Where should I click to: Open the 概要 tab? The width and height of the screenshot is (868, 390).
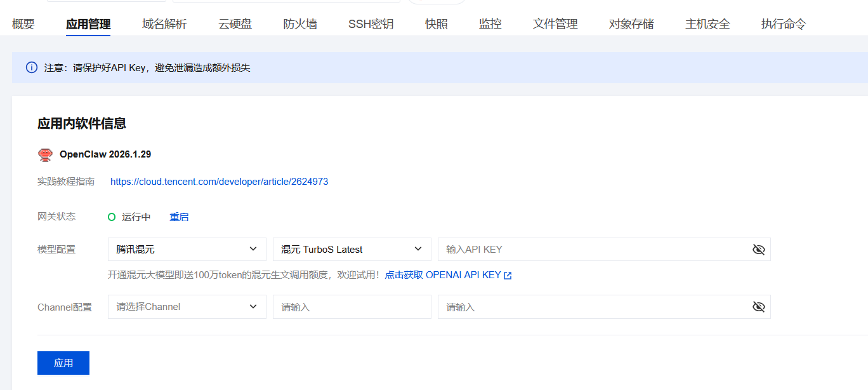(23, 24)
